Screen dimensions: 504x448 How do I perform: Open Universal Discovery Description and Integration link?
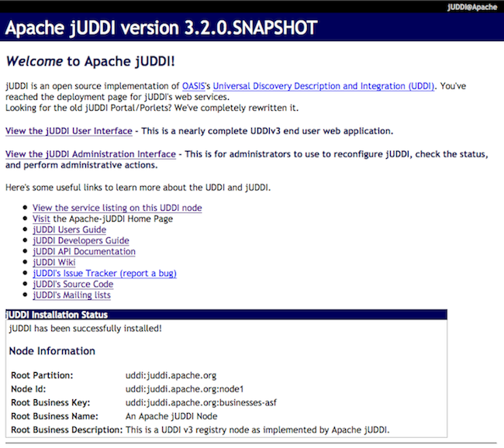(x=323, y=85)
